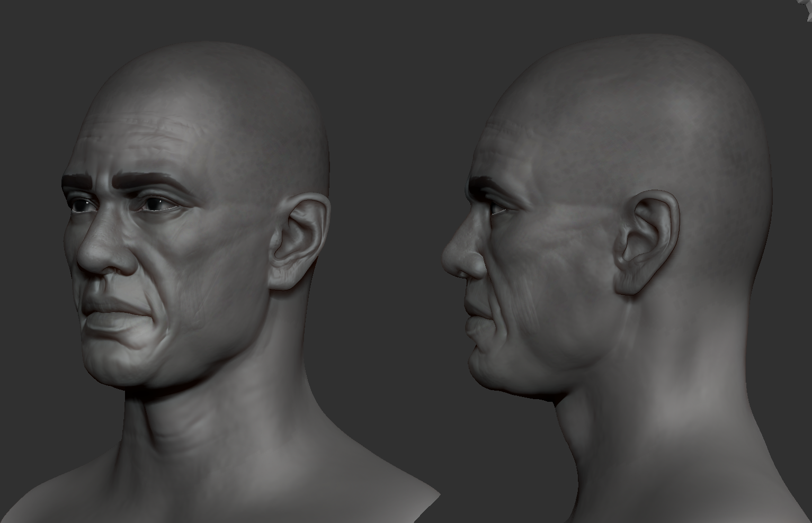Click the back of the profile view skull
The image size is (812, 523).
[x=742, y=132]
